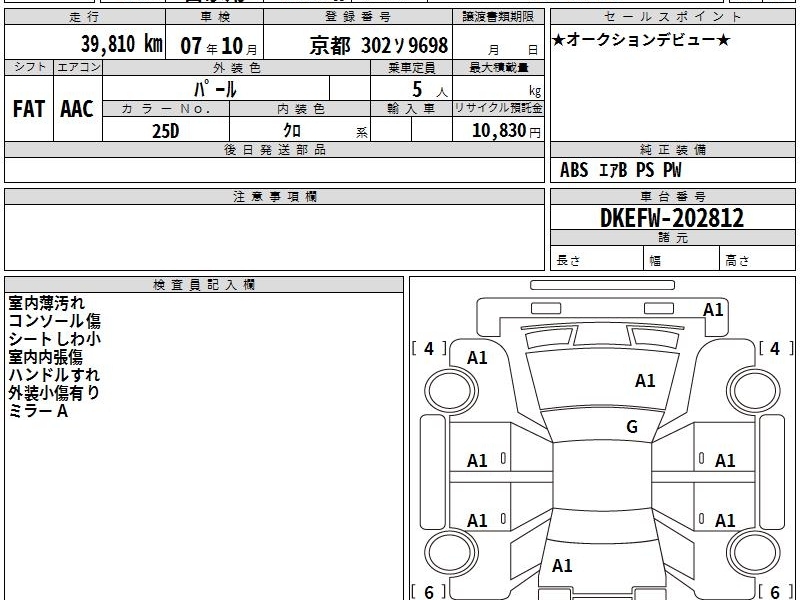800x600 pixels.
Task: Select inspector note シートしわ小
Action: coord(55,339)
